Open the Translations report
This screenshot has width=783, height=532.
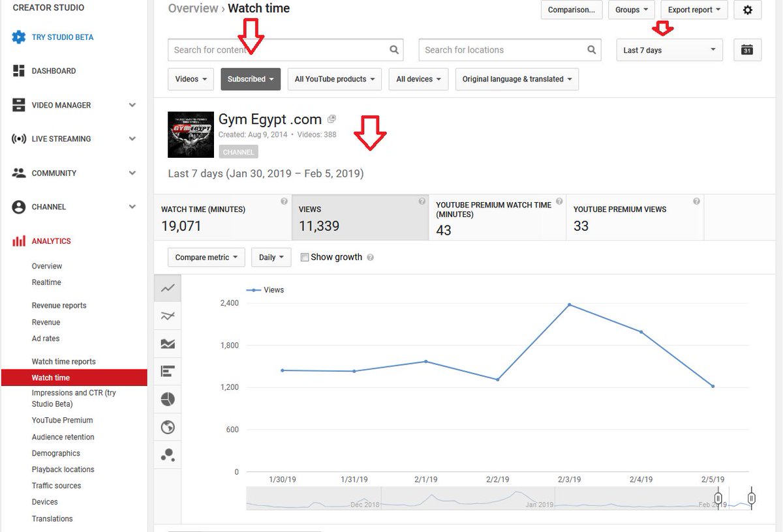point(52,519)
